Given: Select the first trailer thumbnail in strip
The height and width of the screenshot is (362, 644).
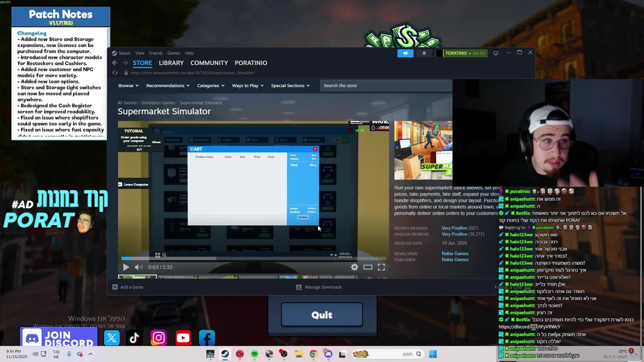Looking at the screenshot, I should (137, 277).
